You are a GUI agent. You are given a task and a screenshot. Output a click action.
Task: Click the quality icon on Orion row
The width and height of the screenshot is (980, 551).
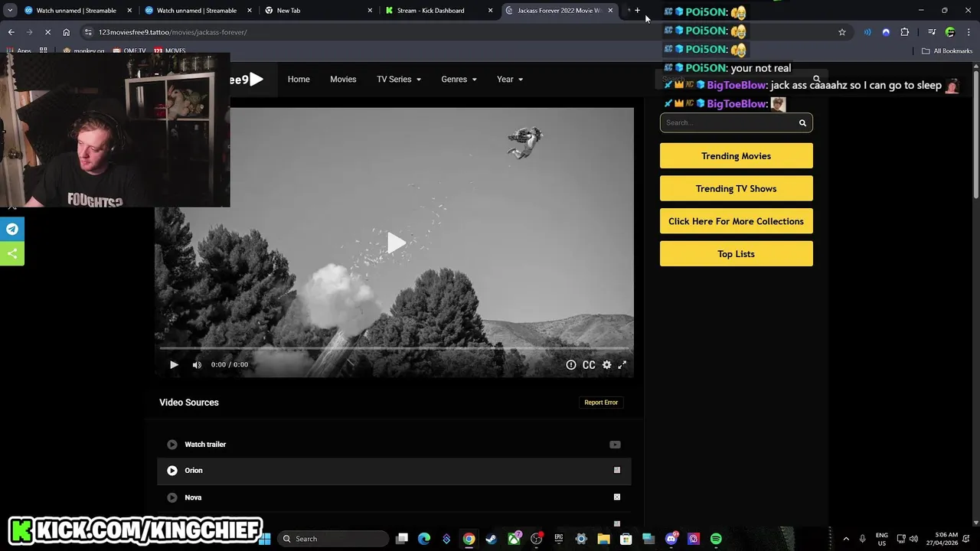(616, 471)
